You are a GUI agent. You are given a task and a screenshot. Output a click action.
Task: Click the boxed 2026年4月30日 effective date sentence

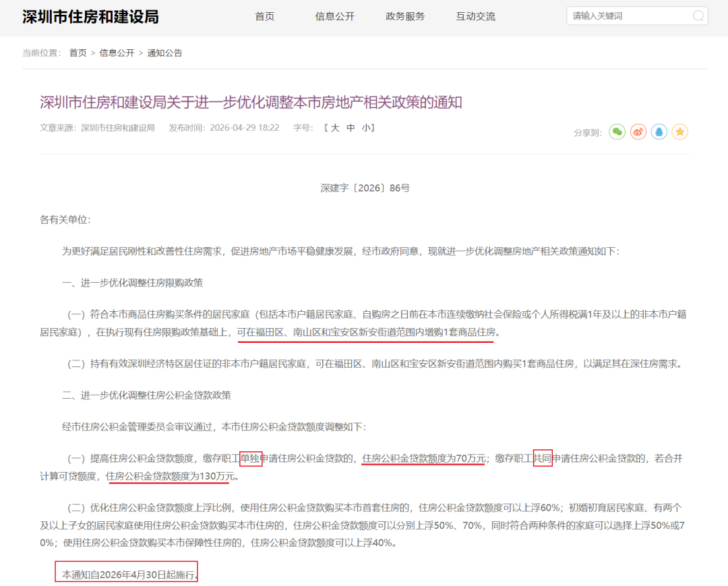tap(127, 575)
